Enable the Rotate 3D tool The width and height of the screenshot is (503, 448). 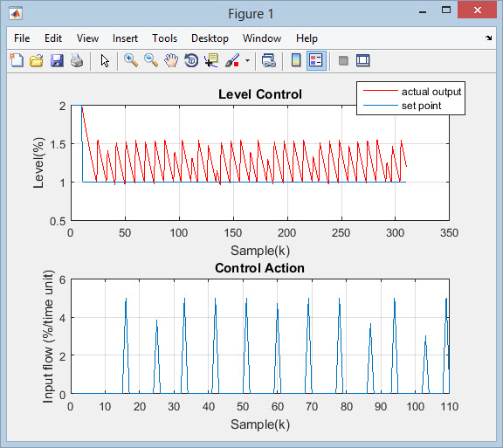(x=191, y=60)
